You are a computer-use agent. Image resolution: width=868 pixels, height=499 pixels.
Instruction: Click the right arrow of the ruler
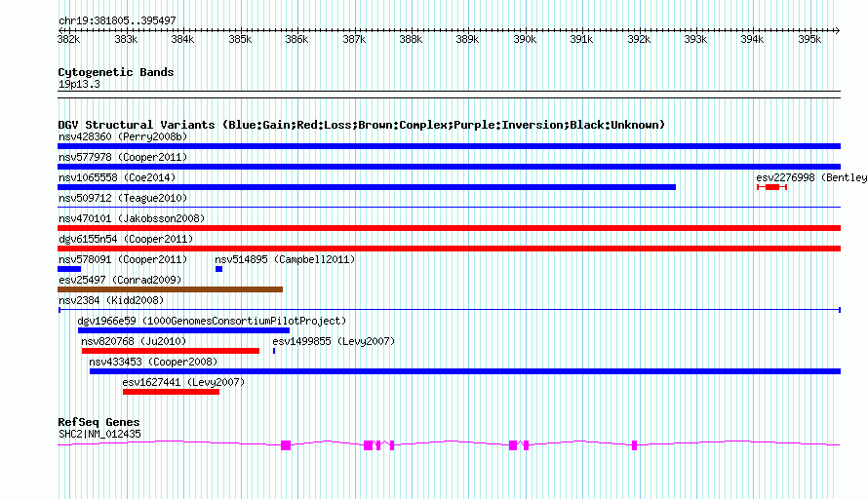pyautogui.click(x=837, y=30)
